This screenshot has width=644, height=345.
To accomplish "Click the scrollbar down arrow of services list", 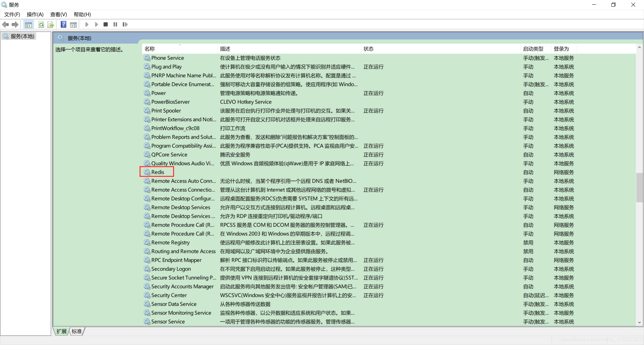I will (x=639, y=322).
